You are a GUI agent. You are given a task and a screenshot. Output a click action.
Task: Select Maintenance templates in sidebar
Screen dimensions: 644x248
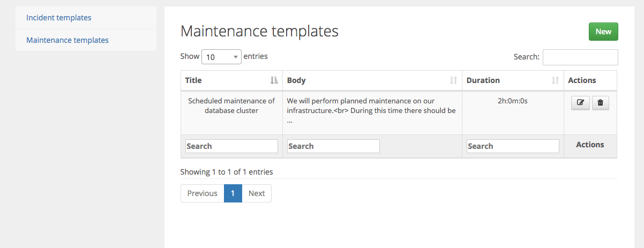(x=68, y=40)
